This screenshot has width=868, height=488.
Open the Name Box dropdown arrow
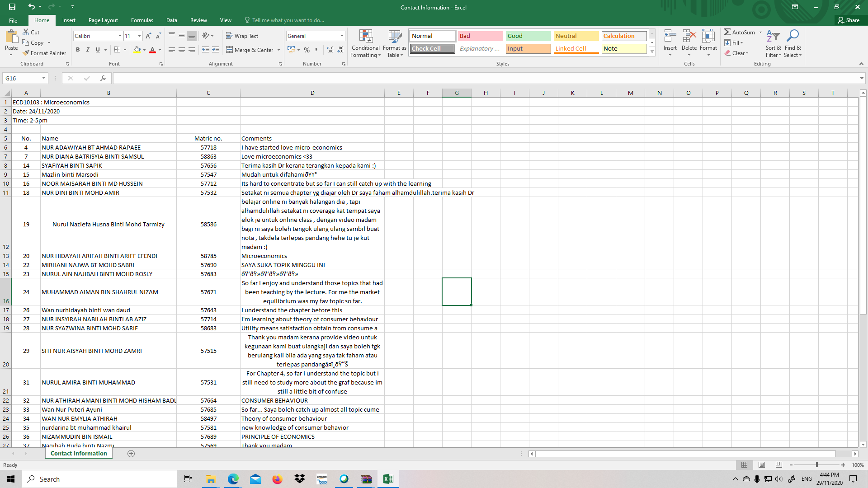(x=43, y=78)
